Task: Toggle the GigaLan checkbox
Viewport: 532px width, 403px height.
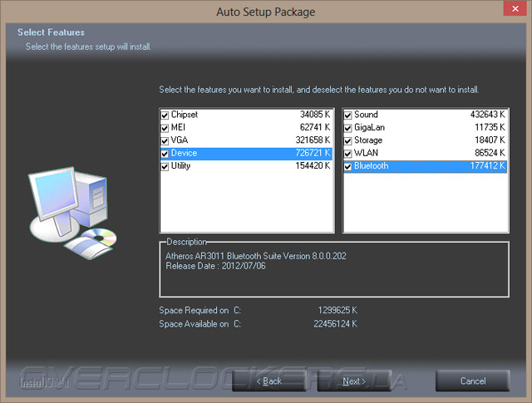Action: tap(347, 128)
